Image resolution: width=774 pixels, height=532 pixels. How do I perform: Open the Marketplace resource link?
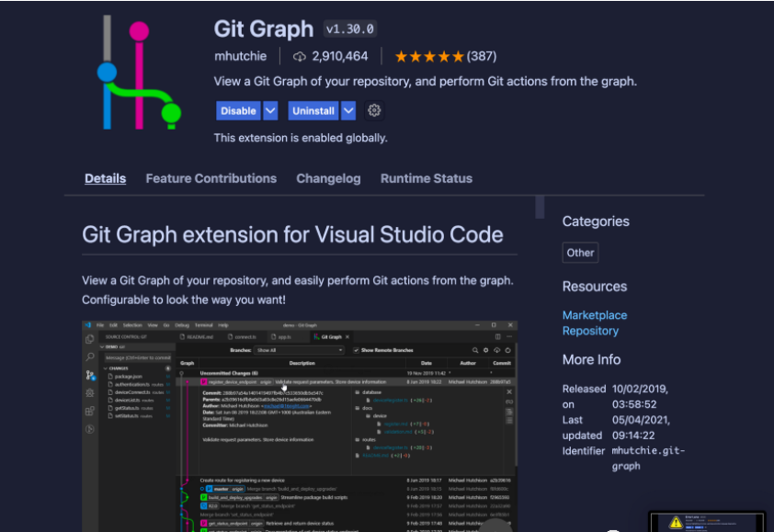(x=595, y=315)
